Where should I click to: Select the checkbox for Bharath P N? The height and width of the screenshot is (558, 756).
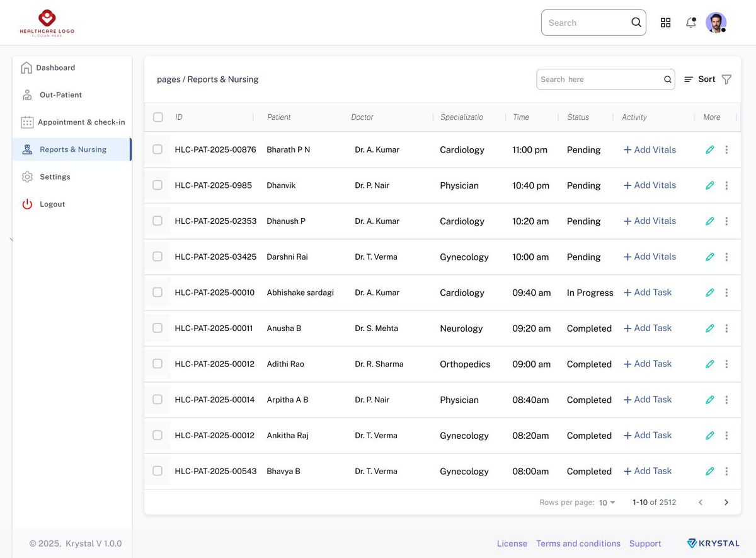coord(157,149)
